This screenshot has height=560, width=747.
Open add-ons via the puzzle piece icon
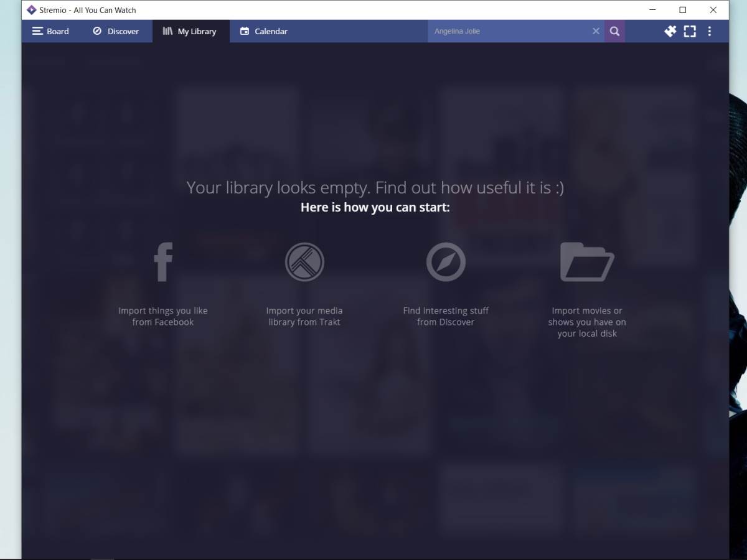pyautogui.click(x=670, y=31)
